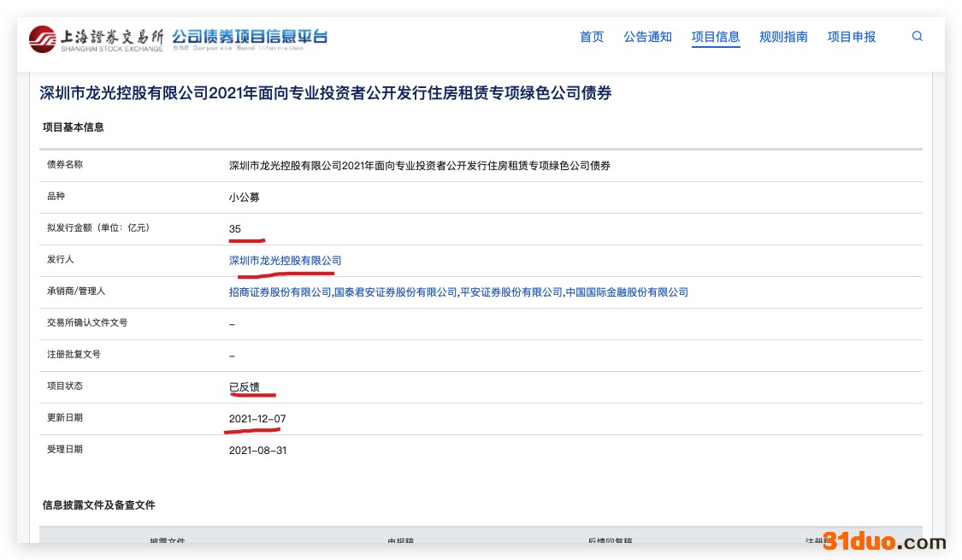Open the 项目申报 navigation item
The height and width of the screenshot is (560, 962).
(852, 37)
